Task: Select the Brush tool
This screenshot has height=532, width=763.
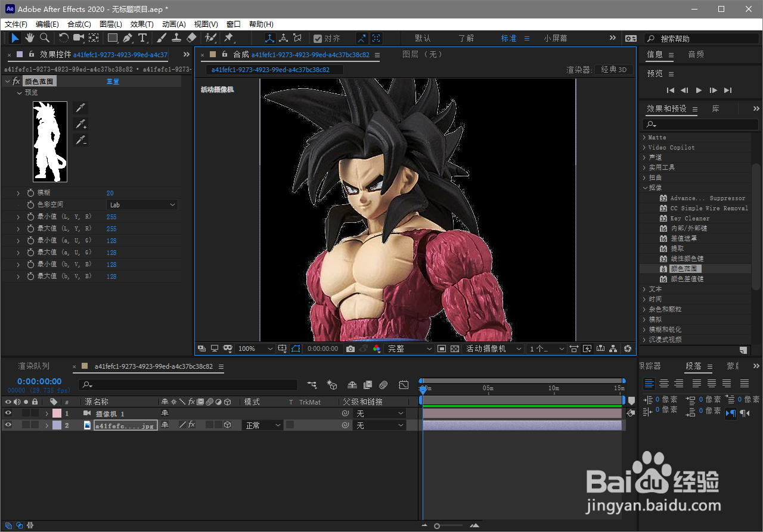Action: coord(162,38)
